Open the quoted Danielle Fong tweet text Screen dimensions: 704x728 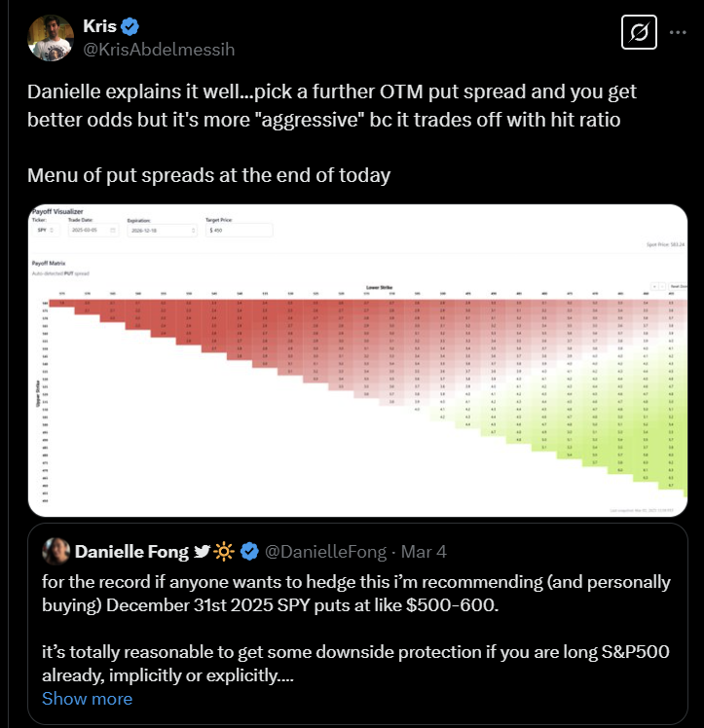tap(356, 628)
